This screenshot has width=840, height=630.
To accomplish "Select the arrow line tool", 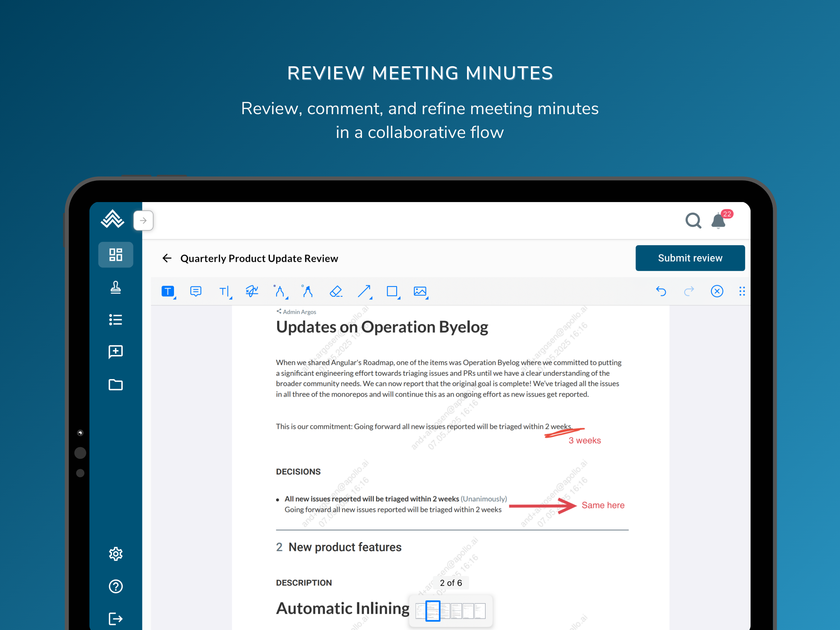I will click(x=364, y=291).
